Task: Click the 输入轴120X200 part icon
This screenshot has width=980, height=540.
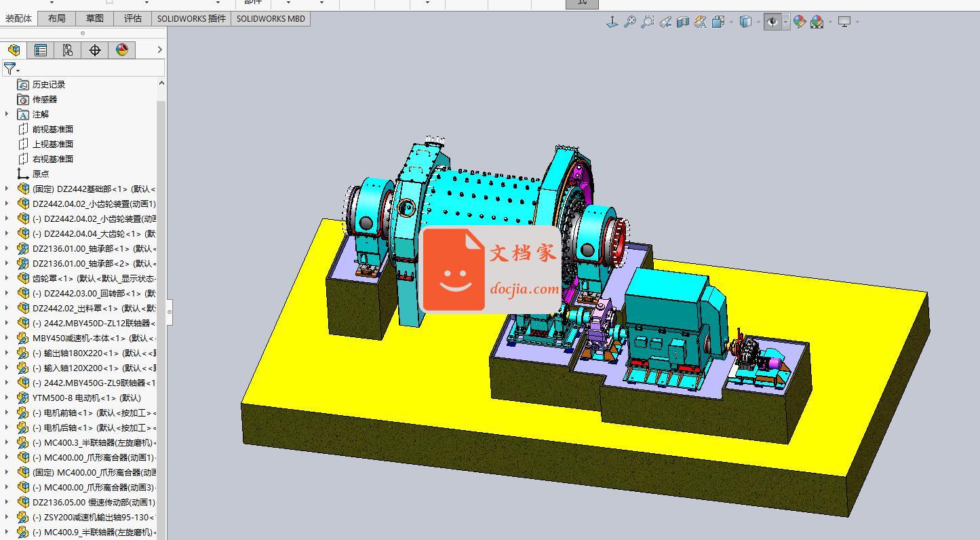Action: tap(23, 368)
